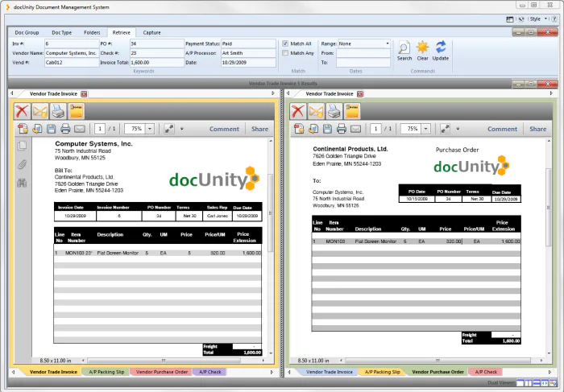Close the left Vendor Trade Invoice top tab
Screen dimensions: 564x392
pyautogui.click(x=84, y=94)
